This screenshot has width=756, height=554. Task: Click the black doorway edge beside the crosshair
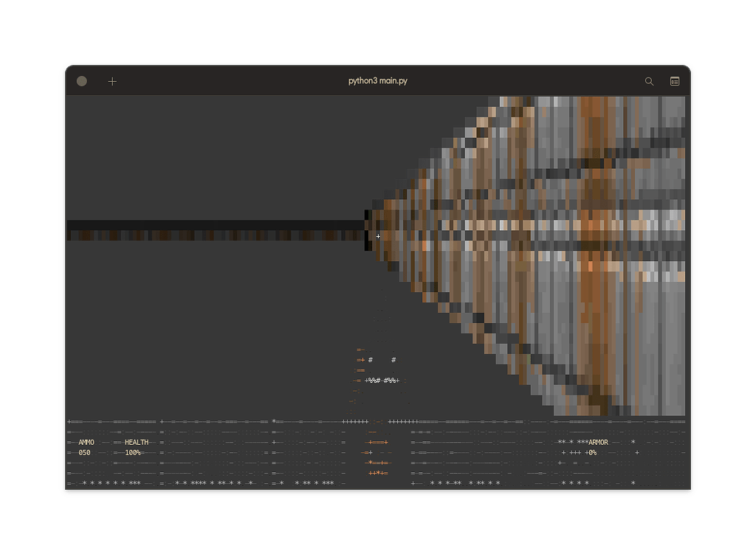coord(367,230)
